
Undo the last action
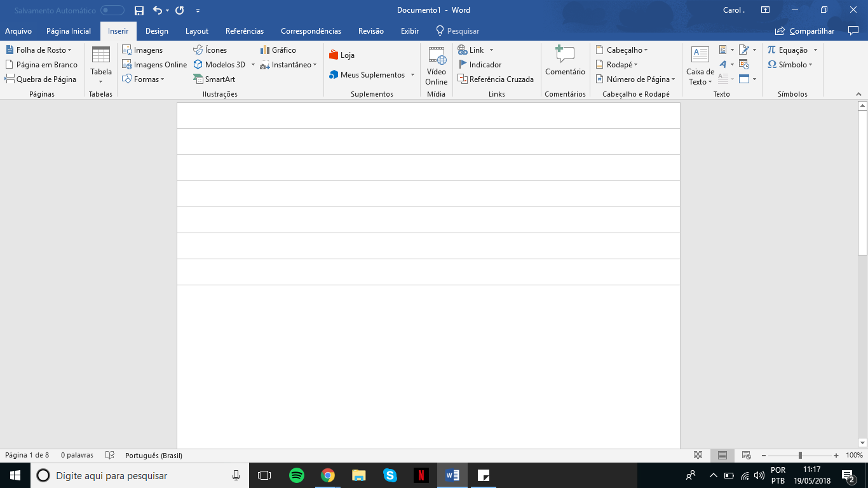(158, 10)
